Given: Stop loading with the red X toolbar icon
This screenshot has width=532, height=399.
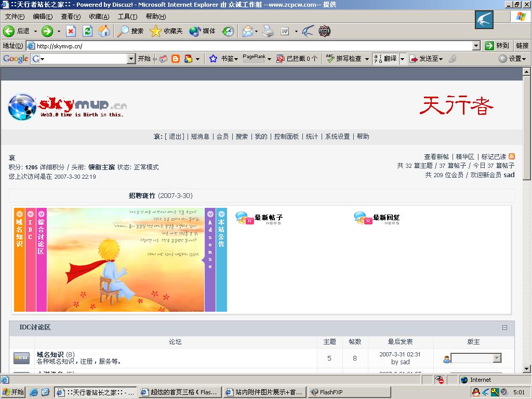Looking at the screenshot, I should (x=71, y=31).
